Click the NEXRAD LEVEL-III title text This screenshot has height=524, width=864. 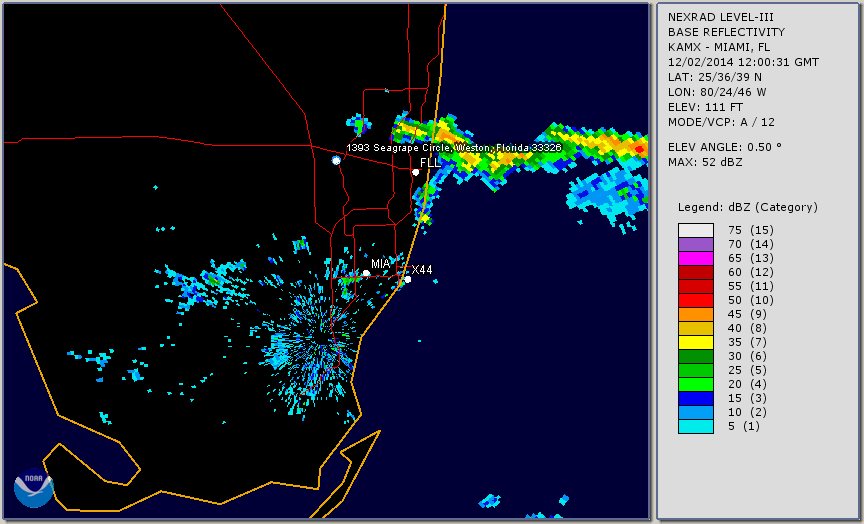[x=721, y=18]
